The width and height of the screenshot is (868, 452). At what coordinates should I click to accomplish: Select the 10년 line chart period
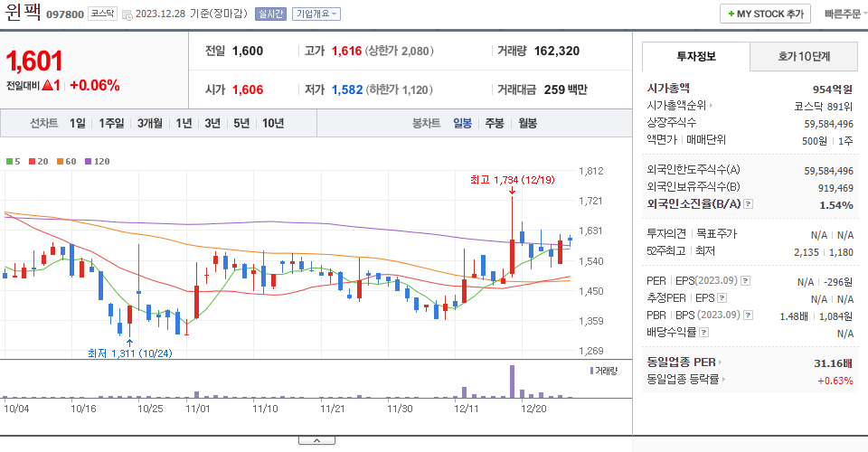273,123
